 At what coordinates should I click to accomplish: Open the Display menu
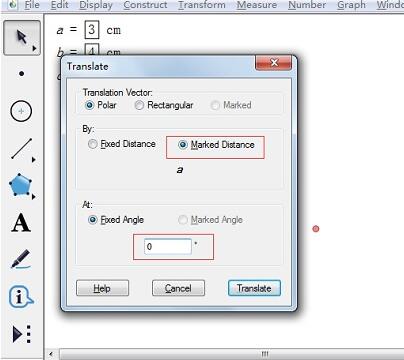pyautogui.click(x=96, y=5)
